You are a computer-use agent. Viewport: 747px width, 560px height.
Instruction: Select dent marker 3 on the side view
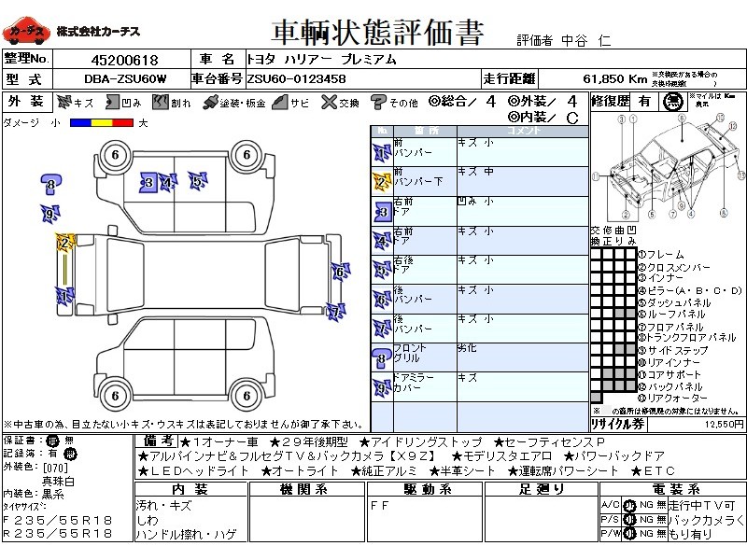(148, 182)
